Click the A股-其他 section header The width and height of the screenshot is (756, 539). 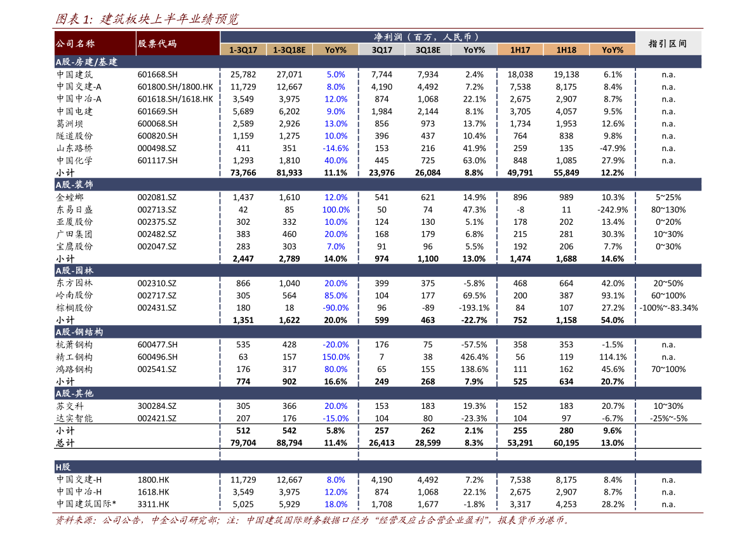click(x=378, y=394)
